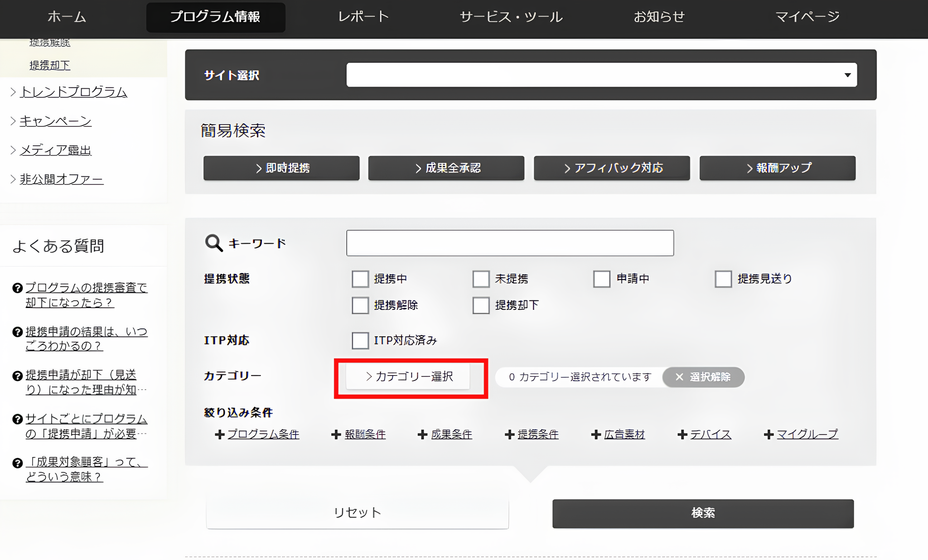Image resolution: width=928 pixels, height=560 pixels.
Task: Enable the ITP対応済み checkbox
Action: [360, 340]
